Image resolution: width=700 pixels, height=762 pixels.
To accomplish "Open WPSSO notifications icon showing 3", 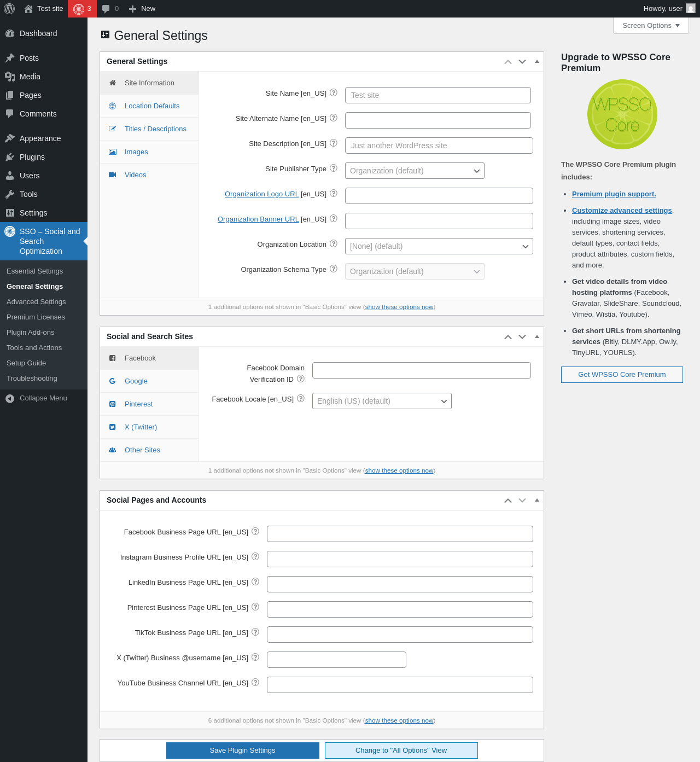I will (x=82, y=9).
